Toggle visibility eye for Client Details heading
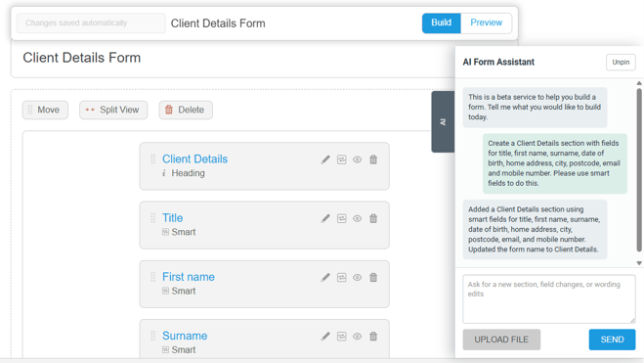644x363 pixels. [358, 159]
